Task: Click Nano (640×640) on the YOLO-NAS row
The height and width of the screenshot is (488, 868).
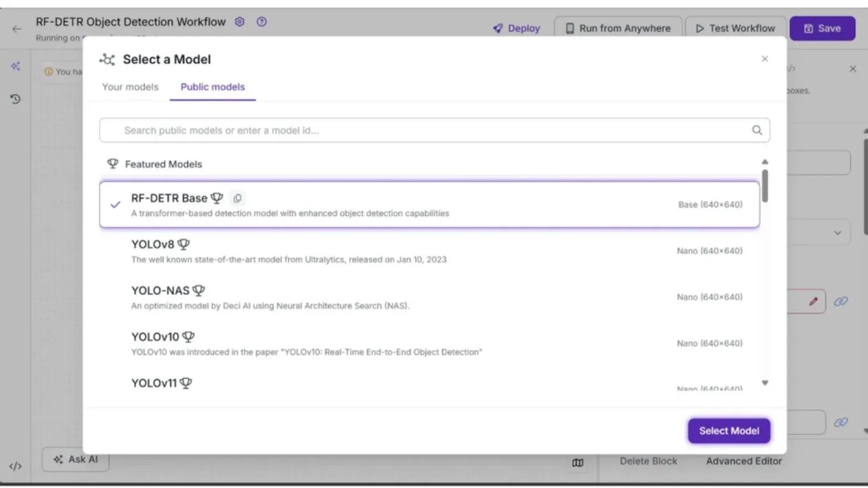Action: [710, 297]
